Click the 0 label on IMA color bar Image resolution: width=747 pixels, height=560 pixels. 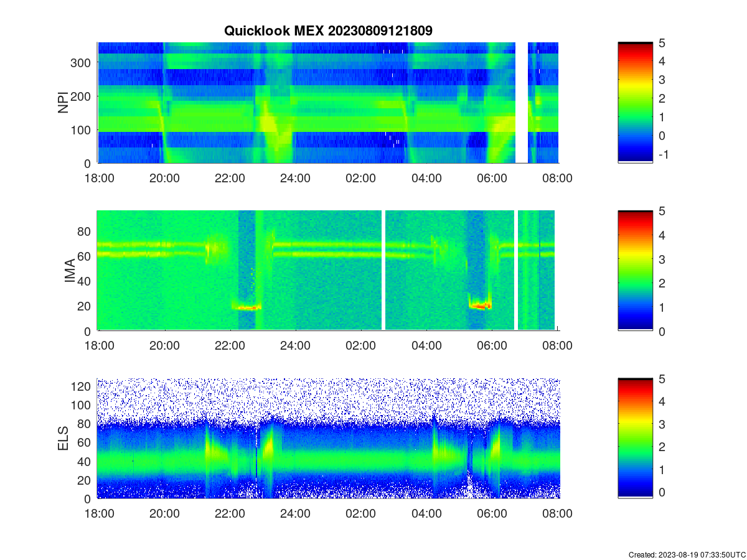pos(662,331)
